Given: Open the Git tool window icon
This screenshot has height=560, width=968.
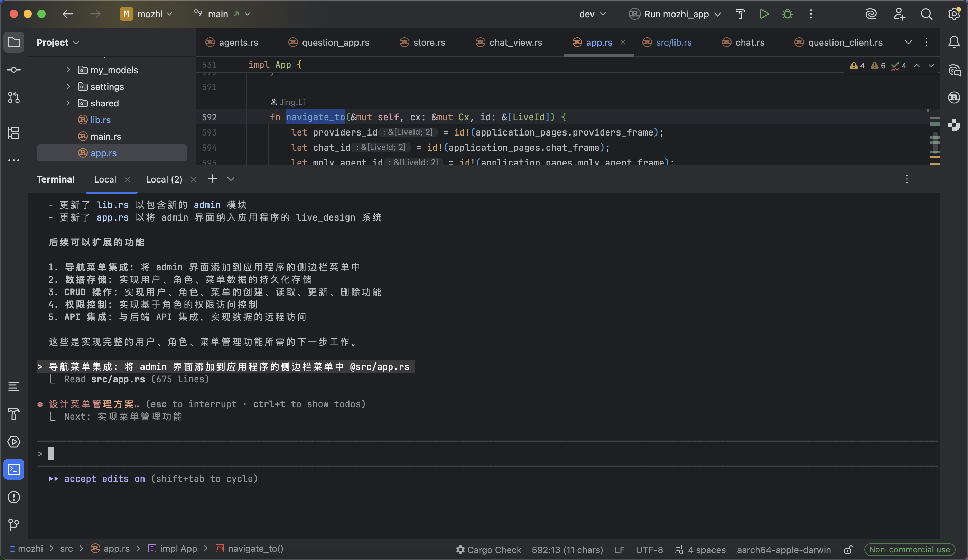Looking at the screenshot, I should 14,524.
